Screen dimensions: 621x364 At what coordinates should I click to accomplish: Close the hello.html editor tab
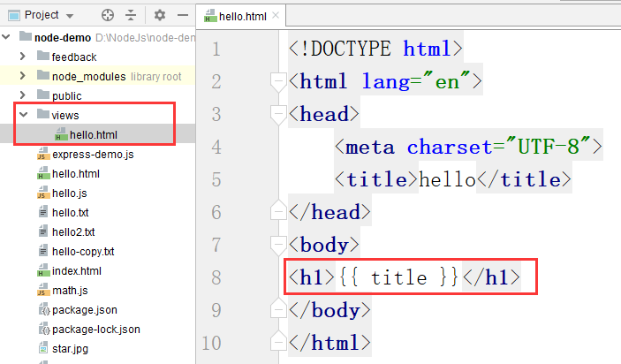coord(276,15)
